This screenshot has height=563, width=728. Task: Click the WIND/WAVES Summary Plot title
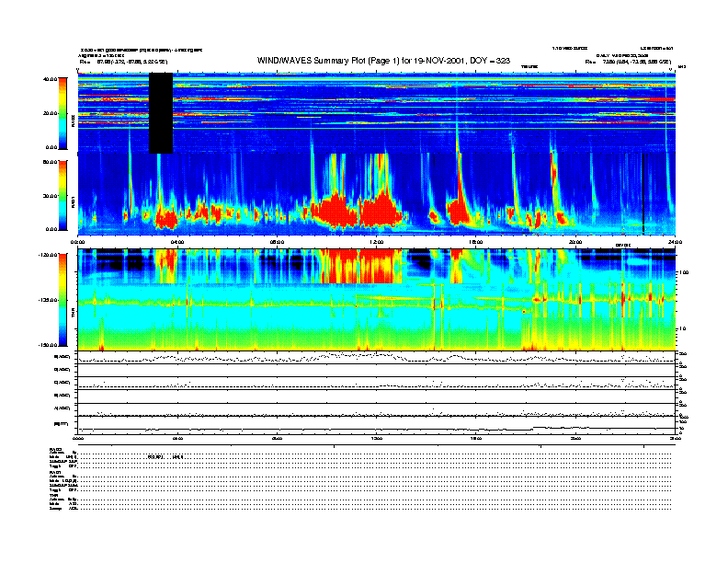(383, 61)
